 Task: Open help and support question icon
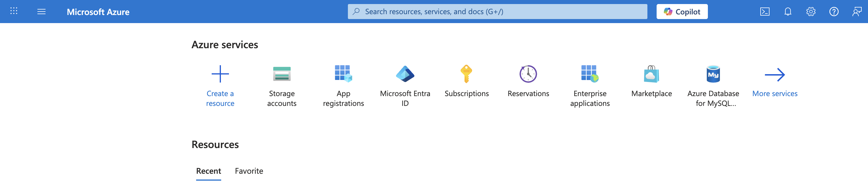point(834,12)
